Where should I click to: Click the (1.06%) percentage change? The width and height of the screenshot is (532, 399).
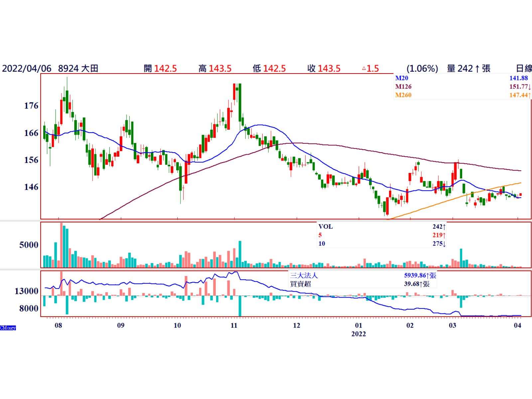[x=422, y=68]
